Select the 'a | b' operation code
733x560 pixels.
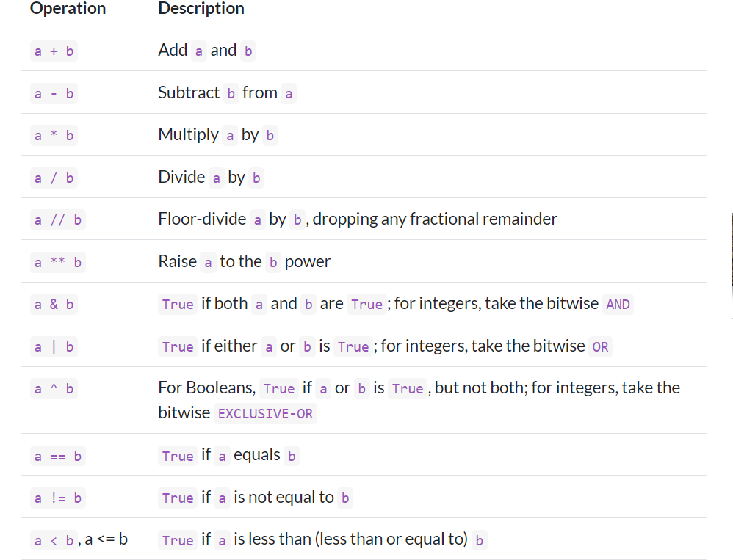coord(54,347)
